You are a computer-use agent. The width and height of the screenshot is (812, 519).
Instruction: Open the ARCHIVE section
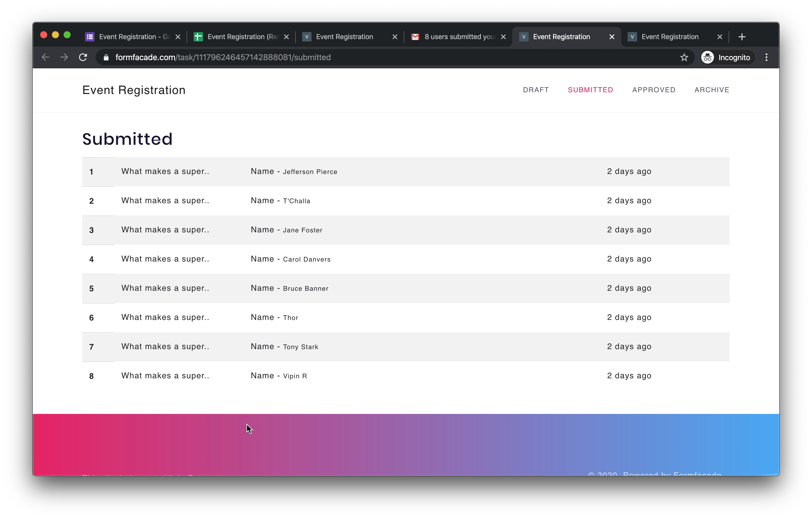point(711,90)
